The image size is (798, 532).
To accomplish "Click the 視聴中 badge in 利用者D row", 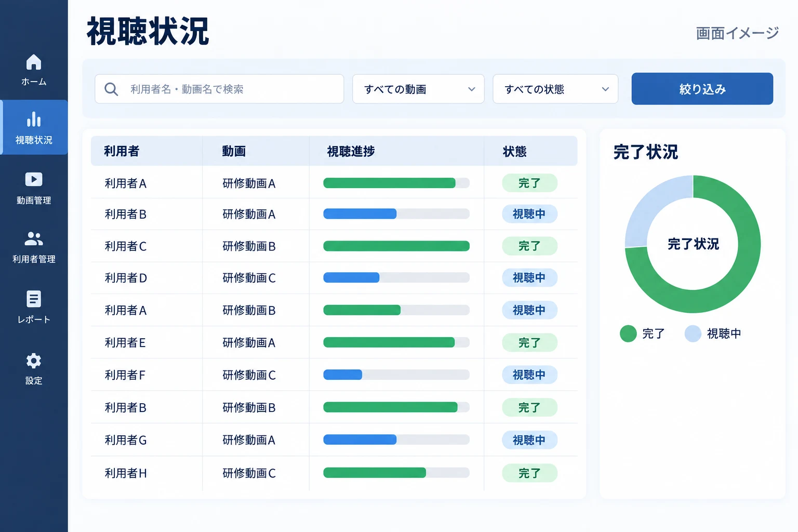I will (x=529, y=278).
